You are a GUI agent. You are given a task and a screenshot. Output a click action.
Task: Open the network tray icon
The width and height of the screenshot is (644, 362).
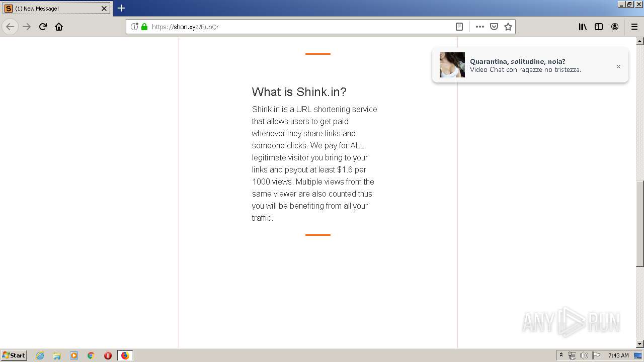(572, 355)
